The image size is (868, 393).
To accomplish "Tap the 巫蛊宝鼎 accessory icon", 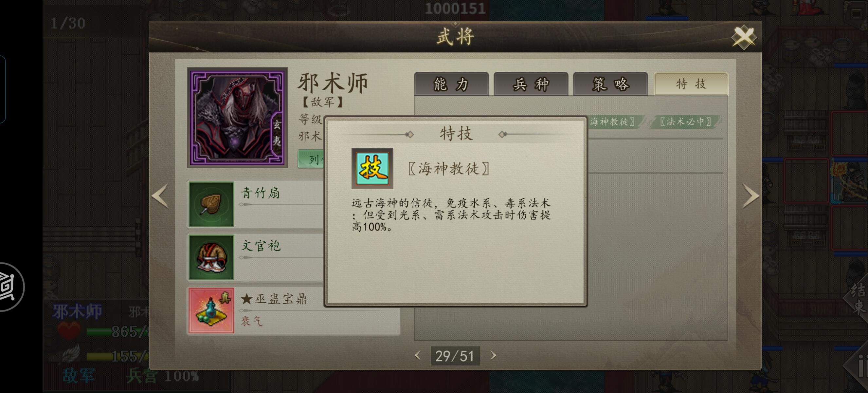I will [211, 310].
